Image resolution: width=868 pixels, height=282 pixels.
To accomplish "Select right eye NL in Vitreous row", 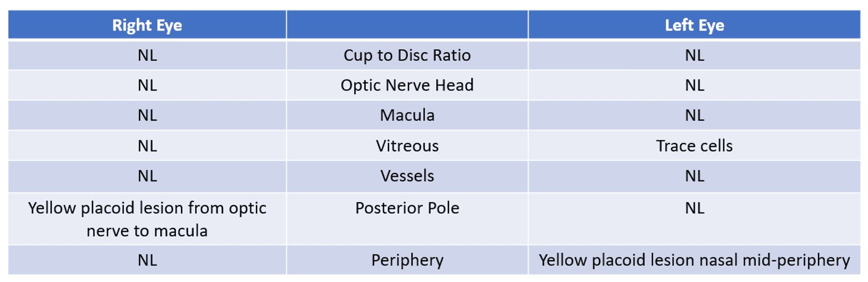I will [147, 146].
